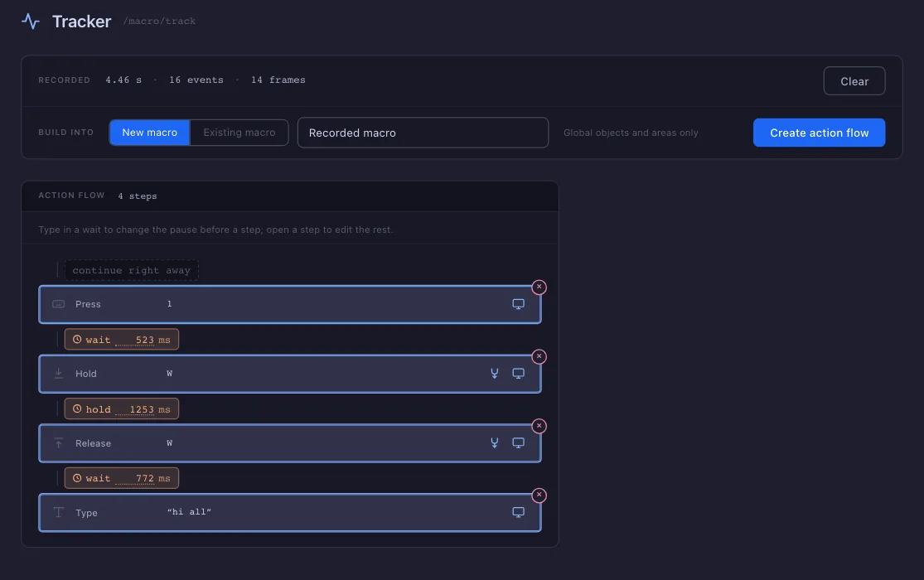Click the 16 events text
This screenshot has height=580, width=924.
point(196,80)
